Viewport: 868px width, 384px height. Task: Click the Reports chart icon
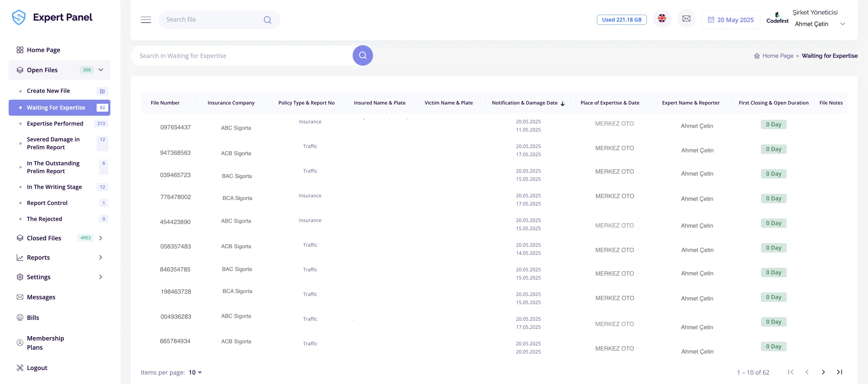coord(20,258)
